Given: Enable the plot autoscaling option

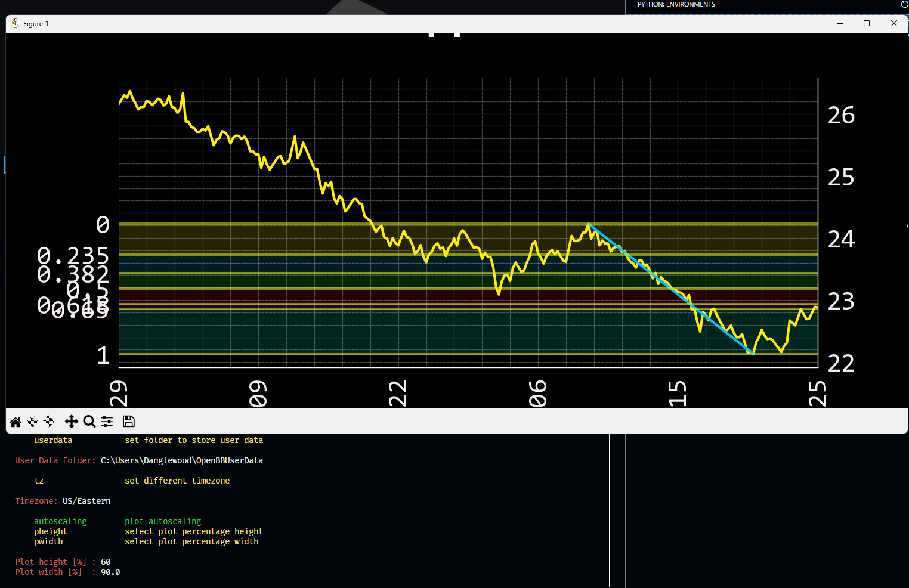Looking at the screenshot, I should click(60, 521).
